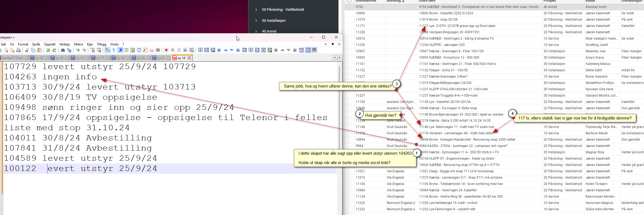Toggle the ABC spell-check toolbar button
644x215 pixels.
[x=314, y=50]
